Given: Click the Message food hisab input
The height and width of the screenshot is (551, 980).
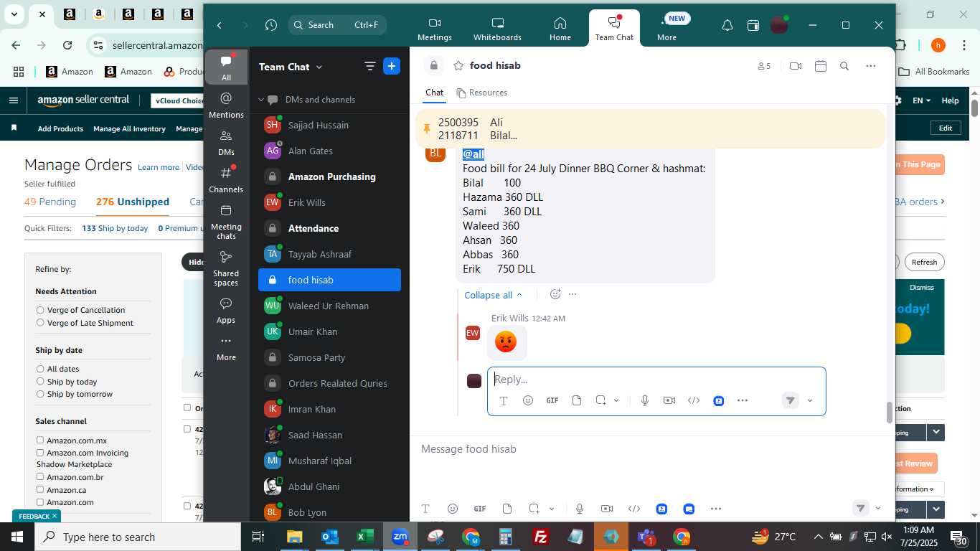Looking at the screenshot, I should pyautogui.click(x=651, y=449).
